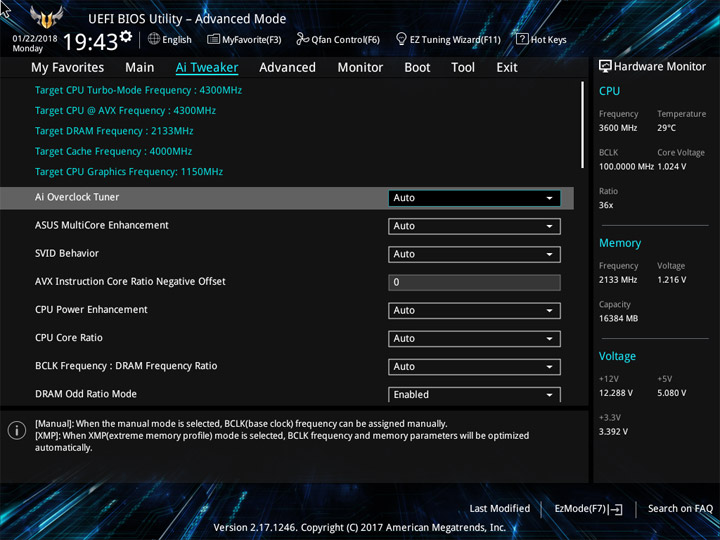Select ASUS MultiCore Enhancement label
Viewport: 720px width, 540px height.
101,225
